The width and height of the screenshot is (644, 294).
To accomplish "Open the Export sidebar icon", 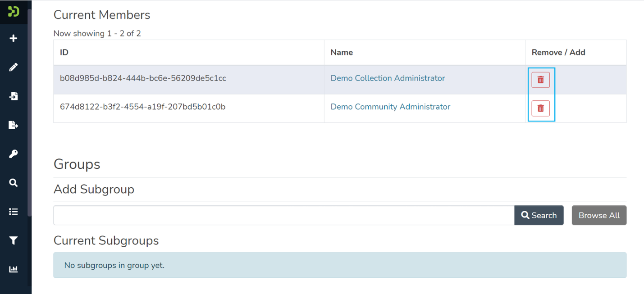I will click(x=14, y=125).
